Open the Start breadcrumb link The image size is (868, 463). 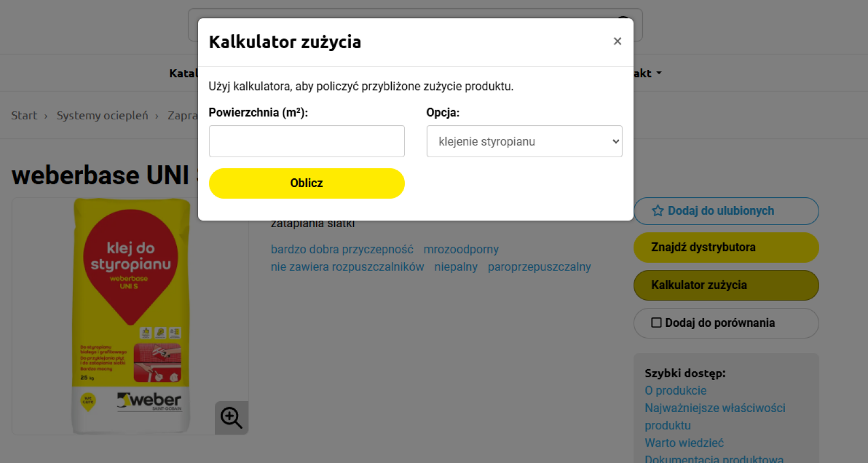pos(24,115)
